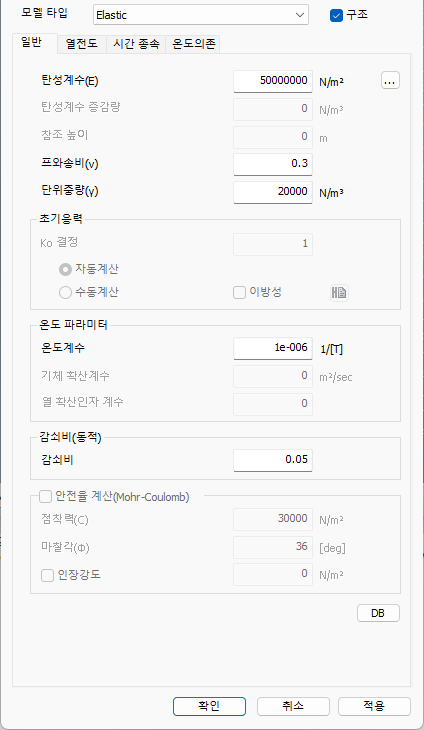Screen dimensions: 424x730
Task: Select the 수동계산 radio button
Action: [x=66, y=292]
